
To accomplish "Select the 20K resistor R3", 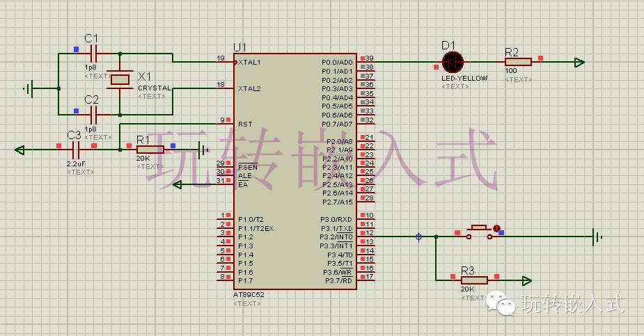I will point(474,280).
